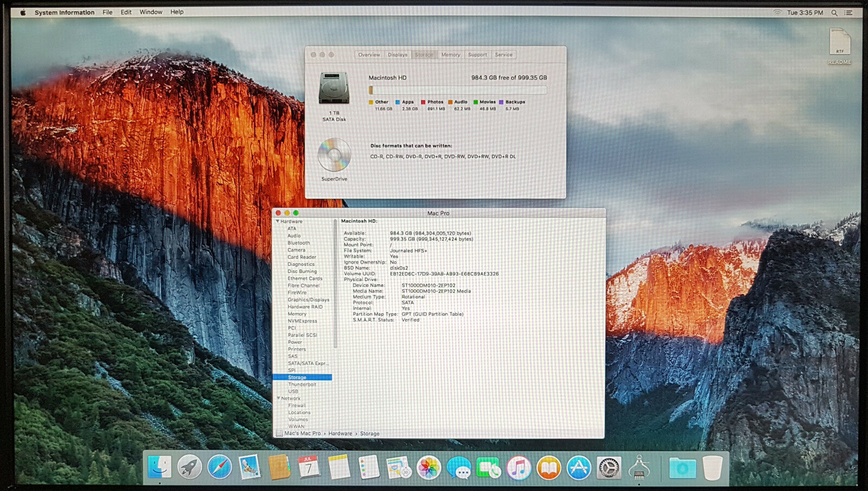Switch to the Service tab
This screenshot has height=491, width=868.
(x=503, y=55)
